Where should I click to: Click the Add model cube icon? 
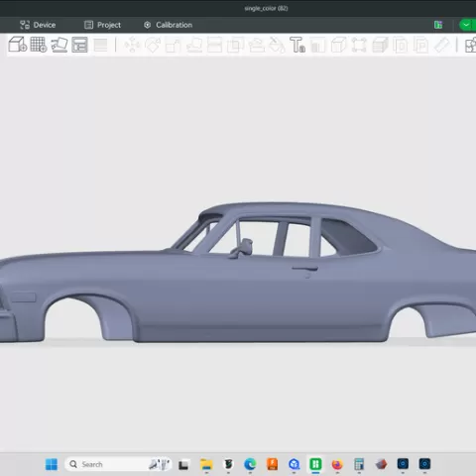pos(18,45)
